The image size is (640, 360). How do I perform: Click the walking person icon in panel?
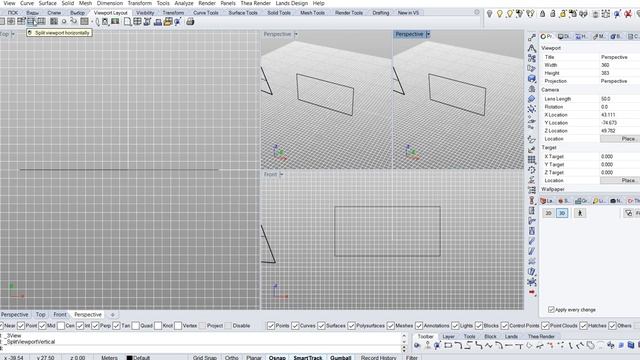[580, 213]
